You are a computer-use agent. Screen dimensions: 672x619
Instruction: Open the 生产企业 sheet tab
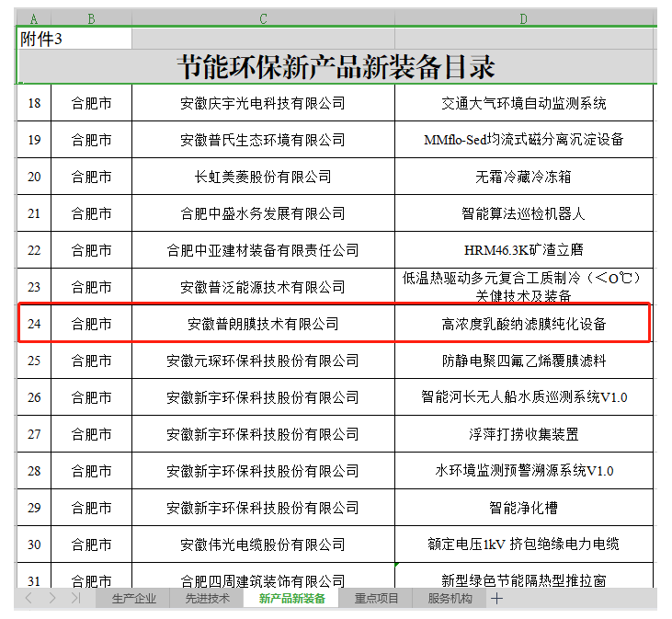133,599
